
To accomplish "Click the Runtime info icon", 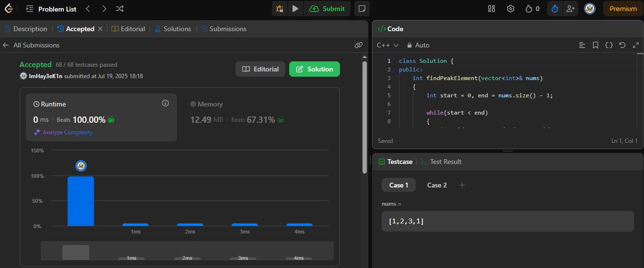I will coord(165,103).
